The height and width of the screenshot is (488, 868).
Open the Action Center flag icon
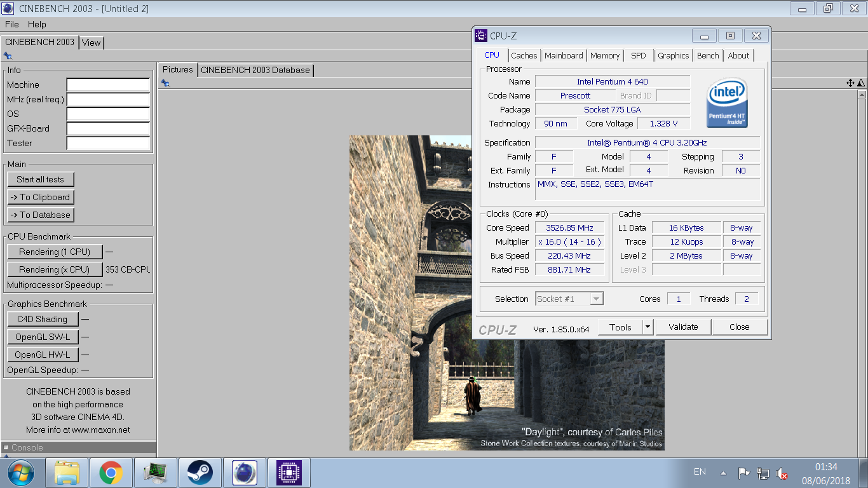(744, 473)
